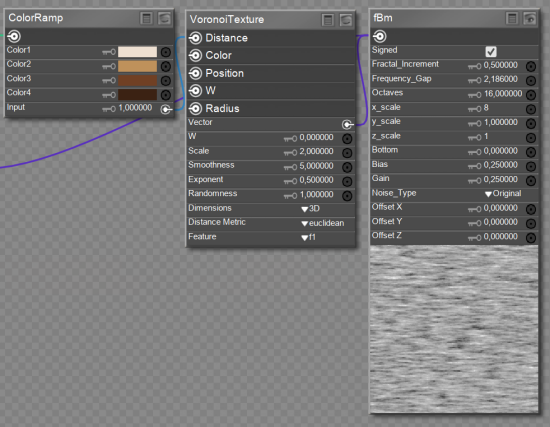The height and width of the screenshot is (427, 550).
Task: Toggle animation key icon for Octaves
Action: click(x=475, y=95)
